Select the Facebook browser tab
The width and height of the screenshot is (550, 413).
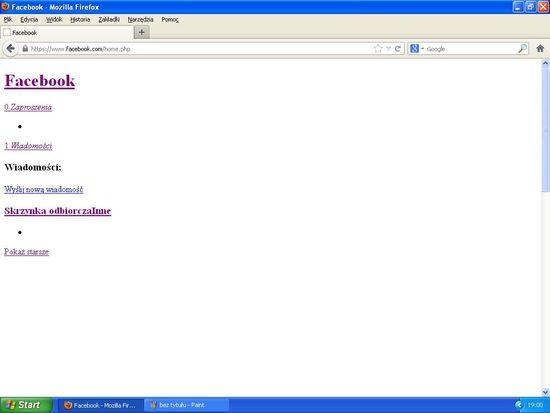(x=67, y=33)
